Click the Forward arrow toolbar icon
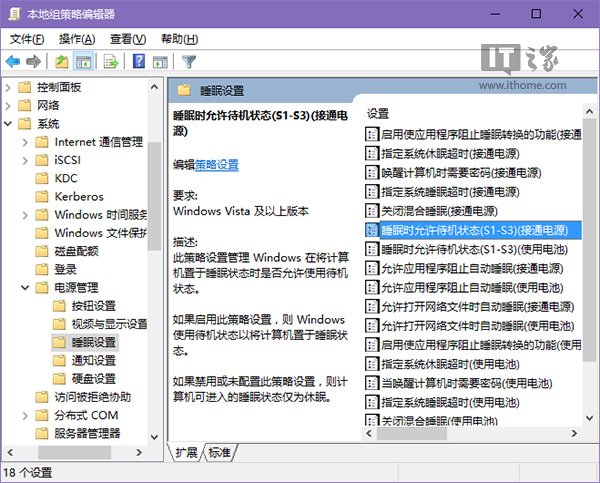 (33, 62)
